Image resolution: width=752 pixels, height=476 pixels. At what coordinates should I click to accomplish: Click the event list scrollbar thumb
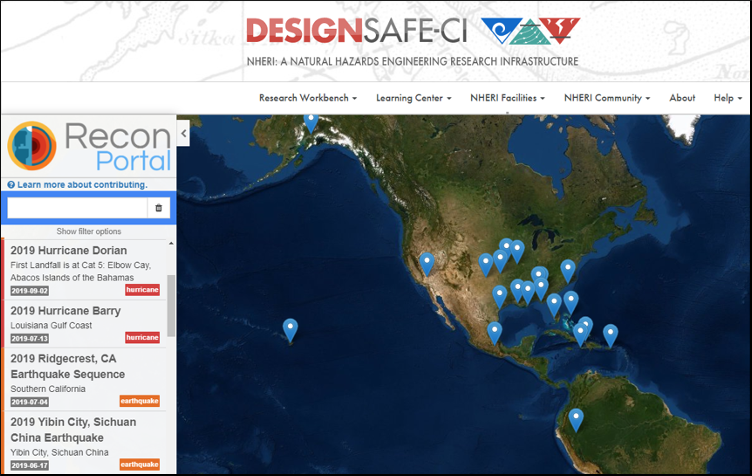click(x=171, y=306)
